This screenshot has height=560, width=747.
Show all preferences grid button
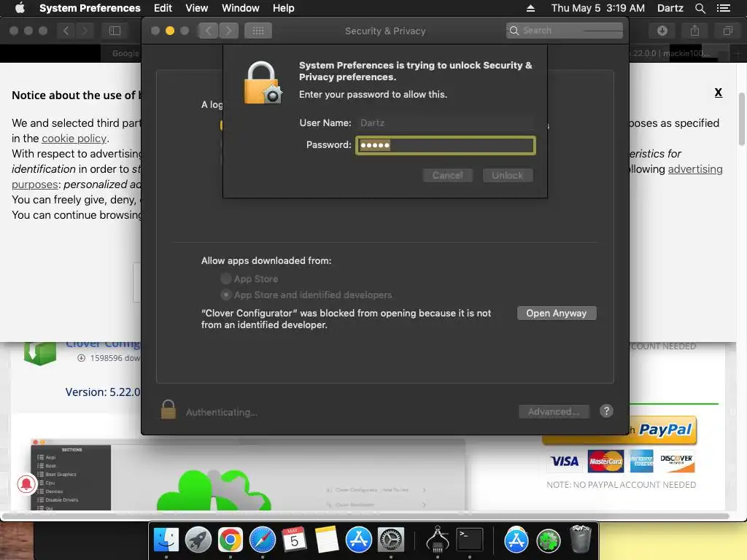point(258,31)
